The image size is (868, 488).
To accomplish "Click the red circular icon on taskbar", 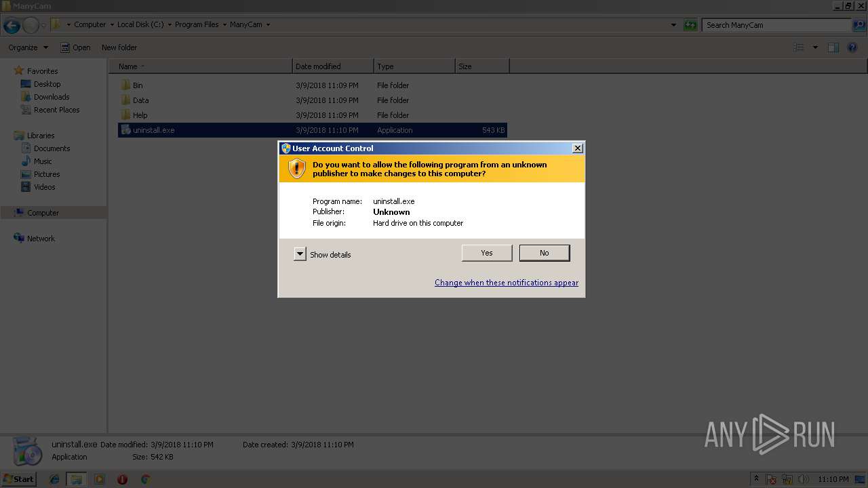I will click(x=122, y=479).
